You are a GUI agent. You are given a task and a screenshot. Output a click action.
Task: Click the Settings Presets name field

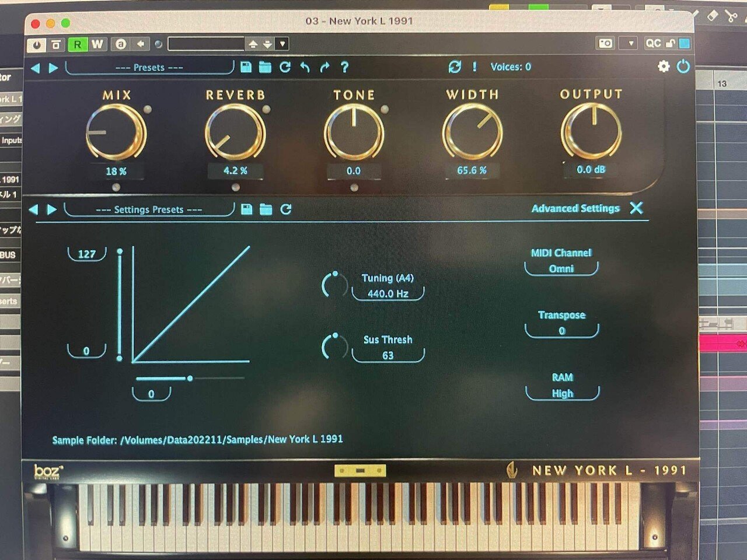coord(149,209)
